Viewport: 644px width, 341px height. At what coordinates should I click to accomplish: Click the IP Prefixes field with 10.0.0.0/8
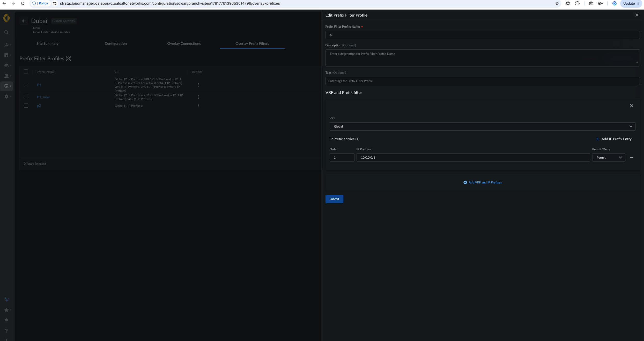[x=473, y=158]
